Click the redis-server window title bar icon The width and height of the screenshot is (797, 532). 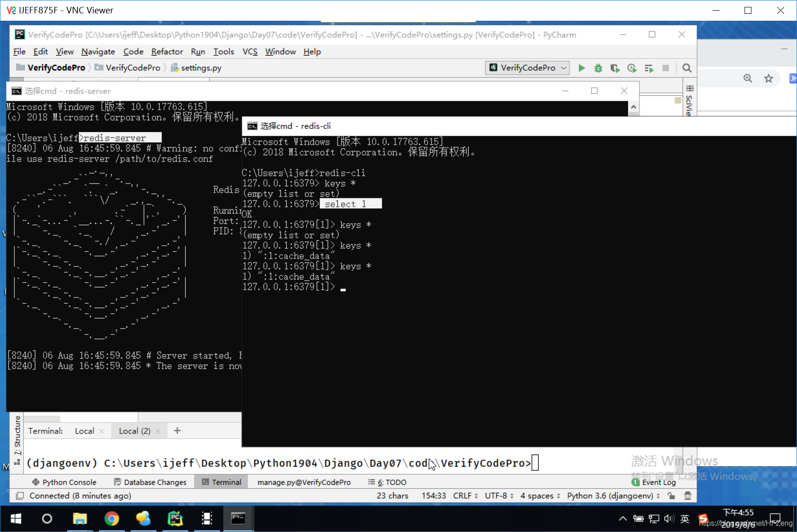(17, 91)
